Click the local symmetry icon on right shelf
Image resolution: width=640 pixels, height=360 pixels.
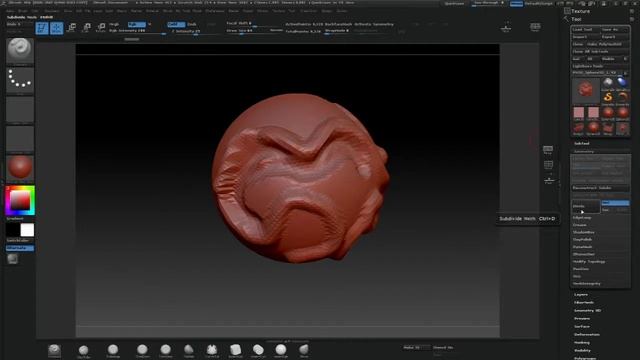549,180
